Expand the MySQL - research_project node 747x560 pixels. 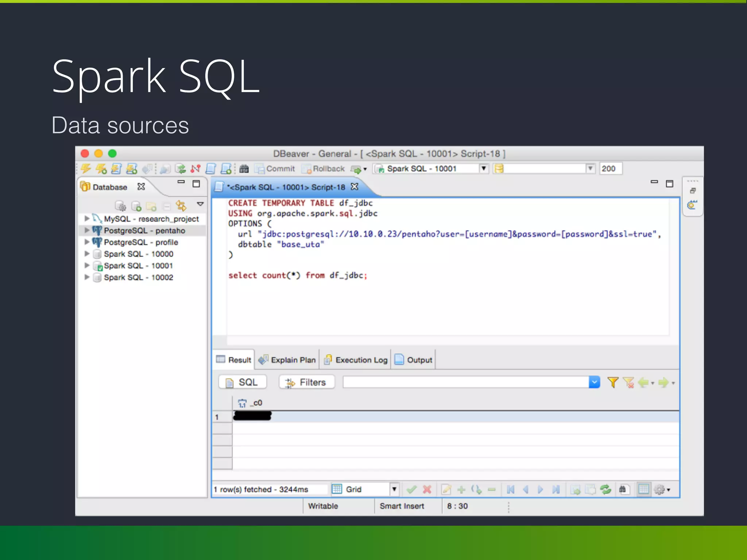coord(87,218)
